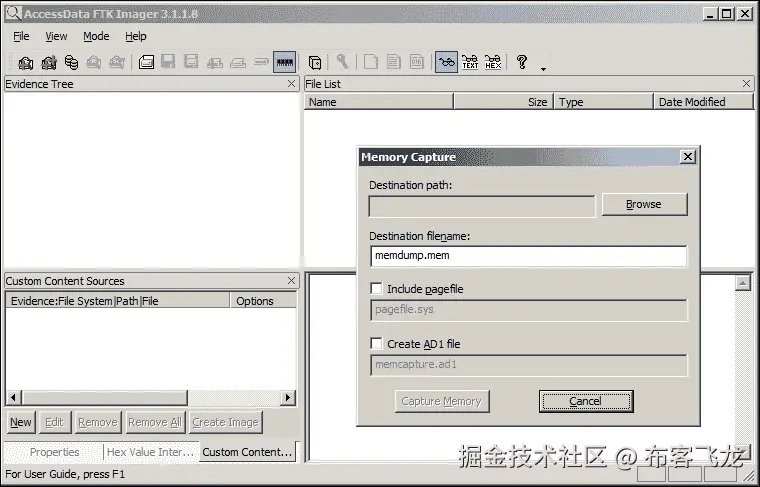This screenshot has width=760, height=487.
Task: Click the Export Directory Listing icon
Action: [x=417, y=62]
